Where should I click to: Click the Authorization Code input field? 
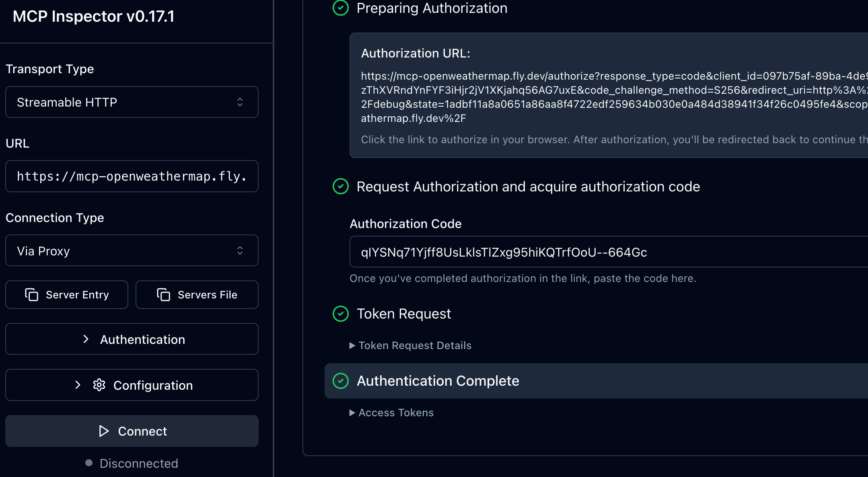pos(609,252)
